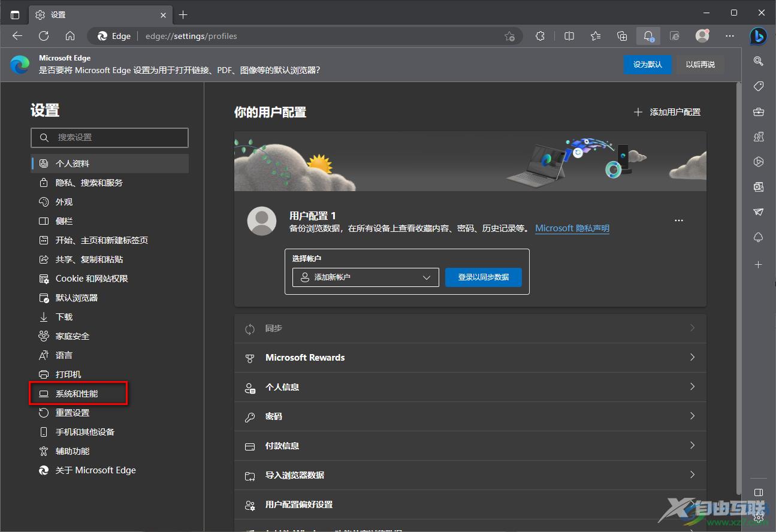Add this page to favorites star icon
The width and height of the screenshot is (776, 532).
pyautogui.click(x=509, y=36)
